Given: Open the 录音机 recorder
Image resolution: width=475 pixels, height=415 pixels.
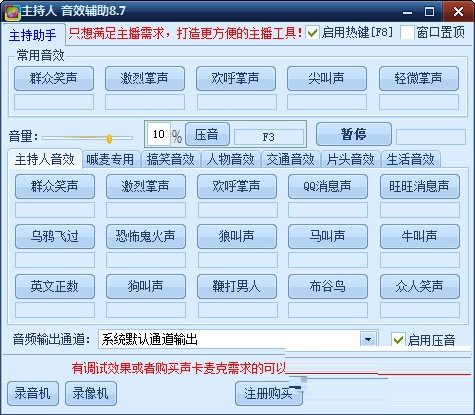Looking at the screenshot, I should pyautogui.click(x=33, y=393).
